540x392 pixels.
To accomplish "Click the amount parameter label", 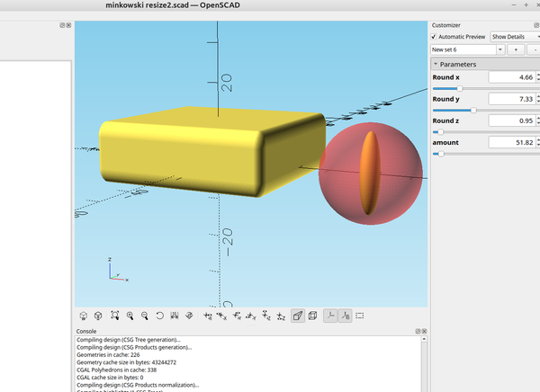I will click(x=445, y=142).
